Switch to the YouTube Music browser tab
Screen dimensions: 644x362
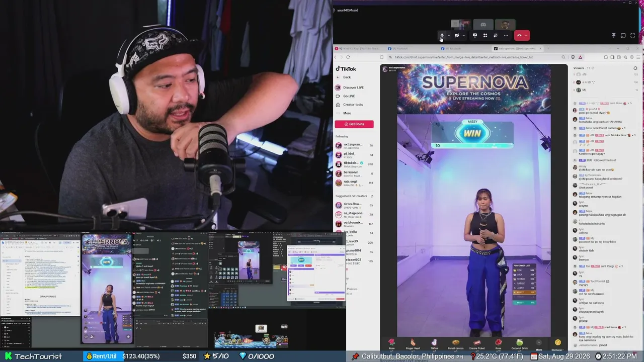pos(360,48)
